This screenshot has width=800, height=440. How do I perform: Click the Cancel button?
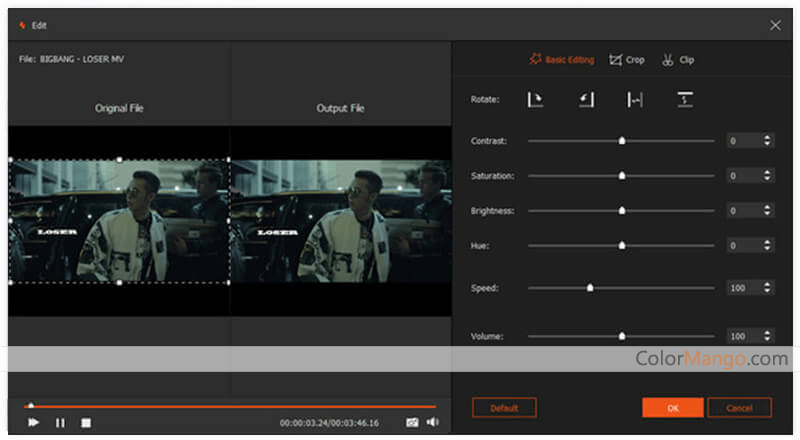(x=739, y=408)
